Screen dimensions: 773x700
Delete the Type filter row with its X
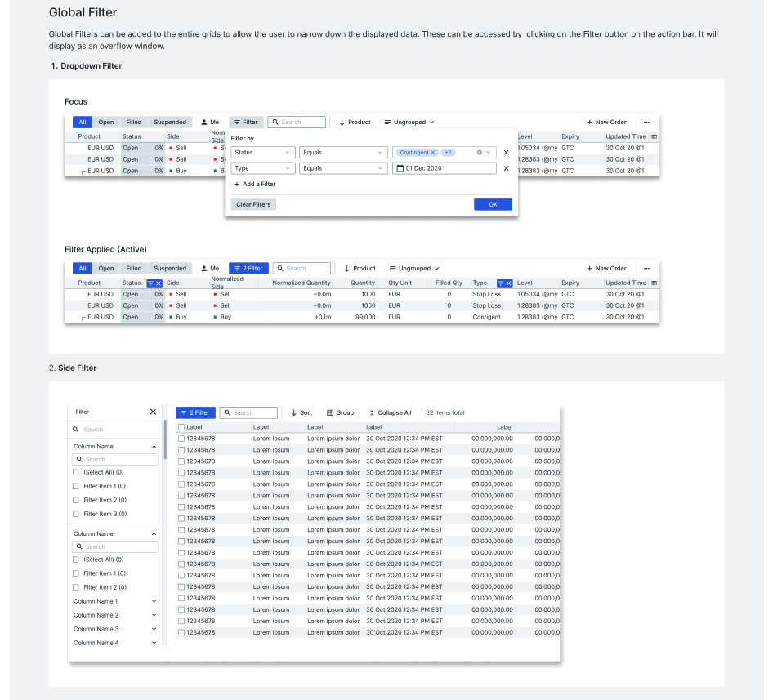506,168
